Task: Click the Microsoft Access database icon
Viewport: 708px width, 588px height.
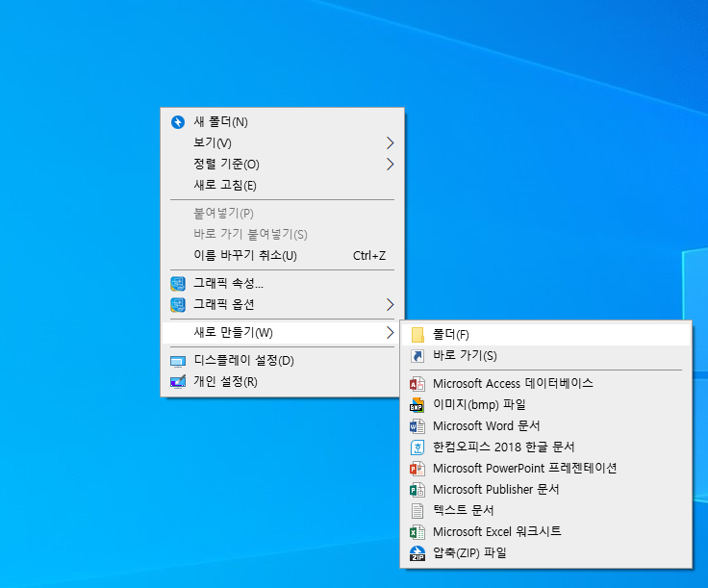Action: pos(417,383)
